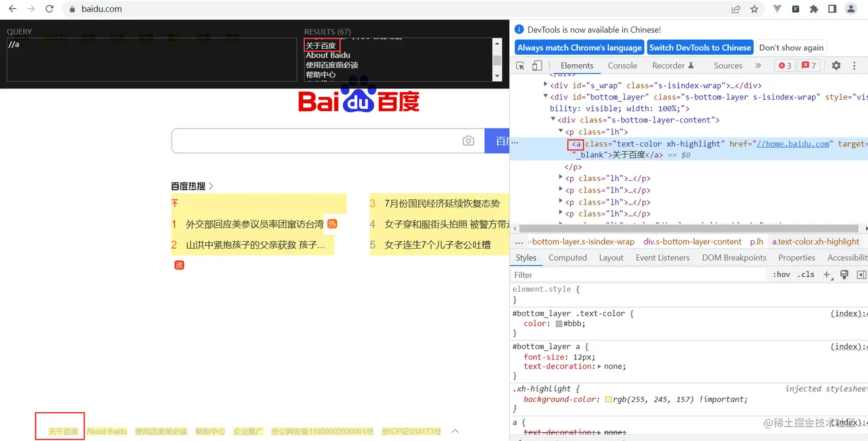Toggle the rendering emulations paintbrush icon
Viewport: 868px width, 441px height.
(x=844, y=274)
